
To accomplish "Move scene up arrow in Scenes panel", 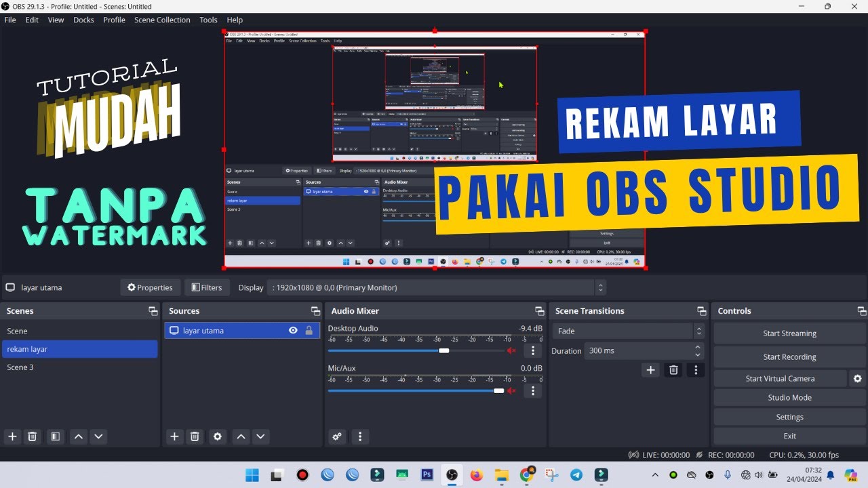I will pos(79,436).
